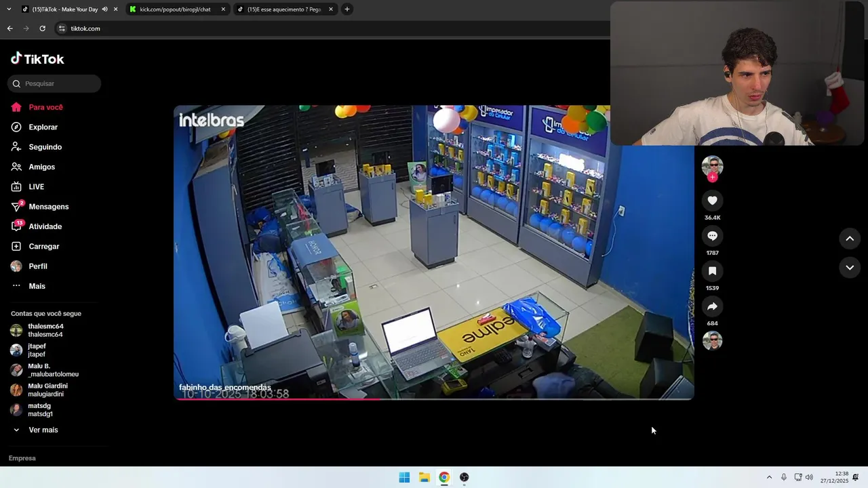Open Malu Giardini followed account
Viewport: 868px width, 488px height.
point(39,390)
